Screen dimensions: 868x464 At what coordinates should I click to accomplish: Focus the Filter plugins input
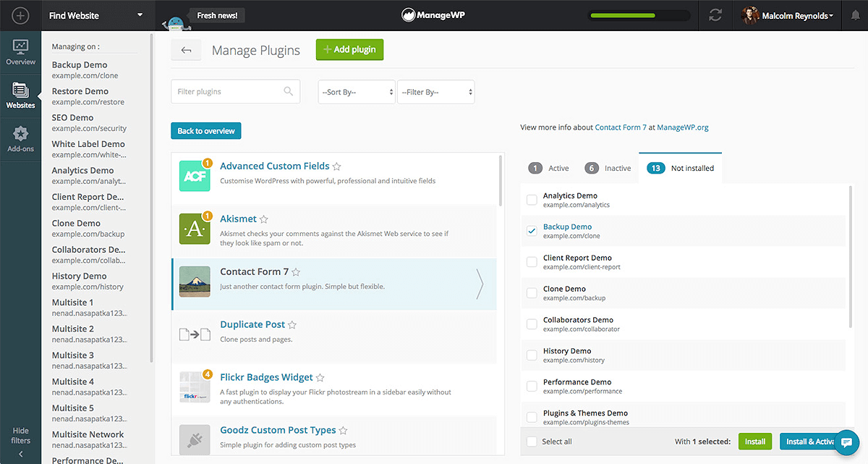(236, 92)
